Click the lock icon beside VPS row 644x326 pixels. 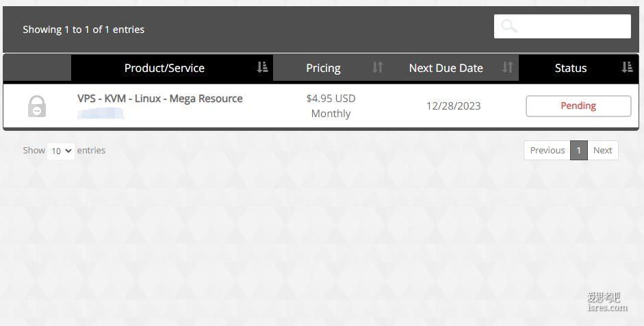[x=37, y=106]
